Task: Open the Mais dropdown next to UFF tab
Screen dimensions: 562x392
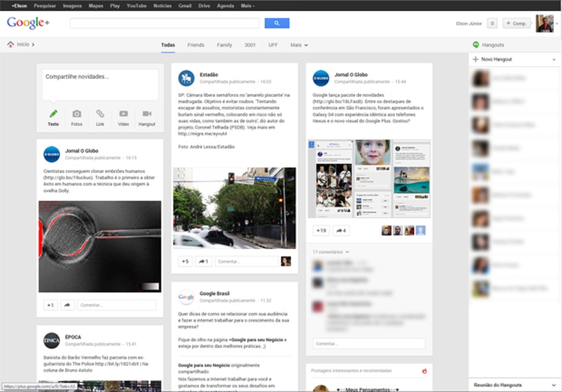Action: click(299, 45)
